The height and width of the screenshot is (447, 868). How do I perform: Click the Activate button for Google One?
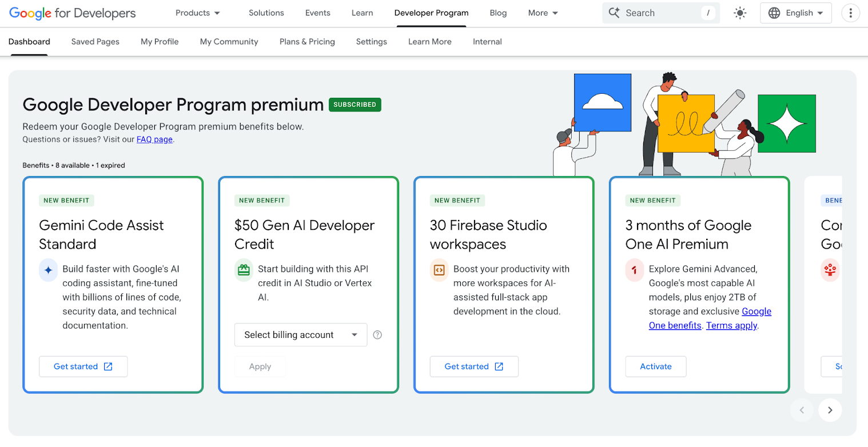[x=656, y=366]
